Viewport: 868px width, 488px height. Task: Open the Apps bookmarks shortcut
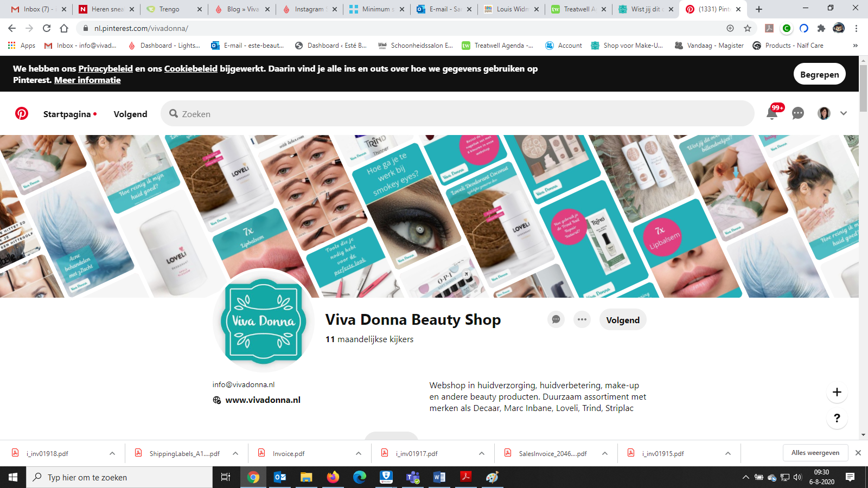(22, 46)
